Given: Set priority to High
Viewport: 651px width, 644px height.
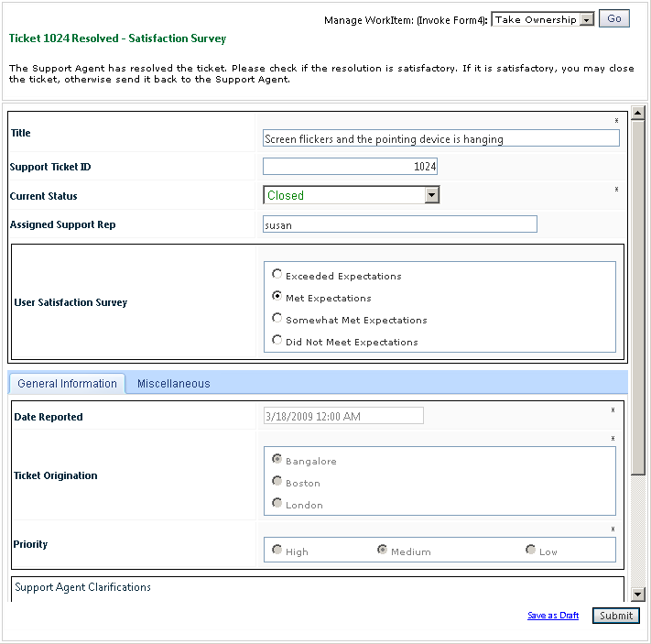Looking at the screenshot, I should click(x=277, y=550).
